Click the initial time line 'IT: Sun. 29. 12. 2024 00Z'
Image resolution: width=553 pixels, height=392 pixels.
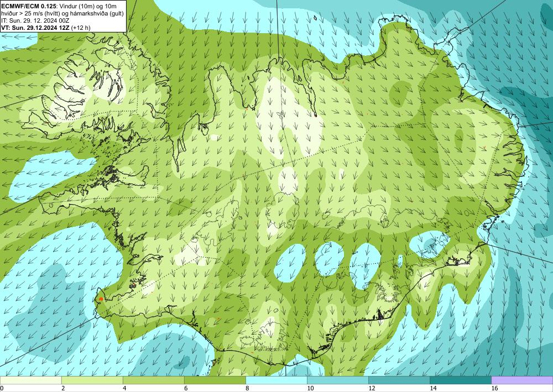coord(35,20)
